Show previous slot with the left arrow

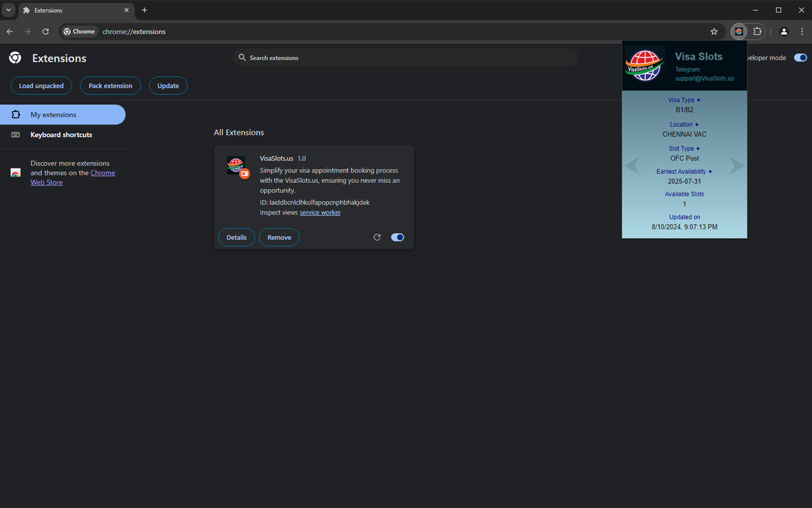point(632,166)
